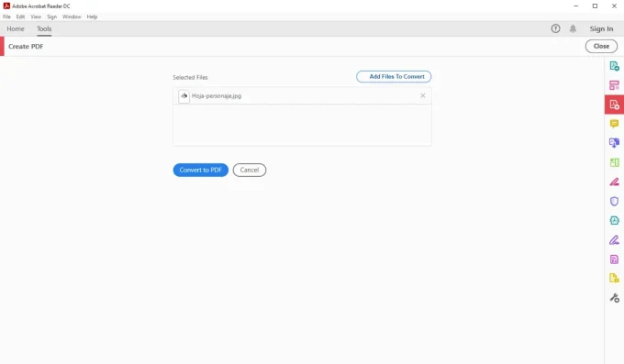Image resolution: width=624 pixels, height=364 pixels.
Task: Close the Create PDF tool panel
Action: click(x=601, y=46)
